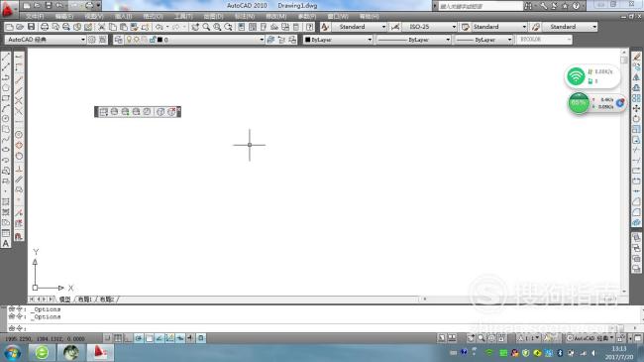
Task: Toggle Polar Tracking in status bar
Action: pos(139,338)
